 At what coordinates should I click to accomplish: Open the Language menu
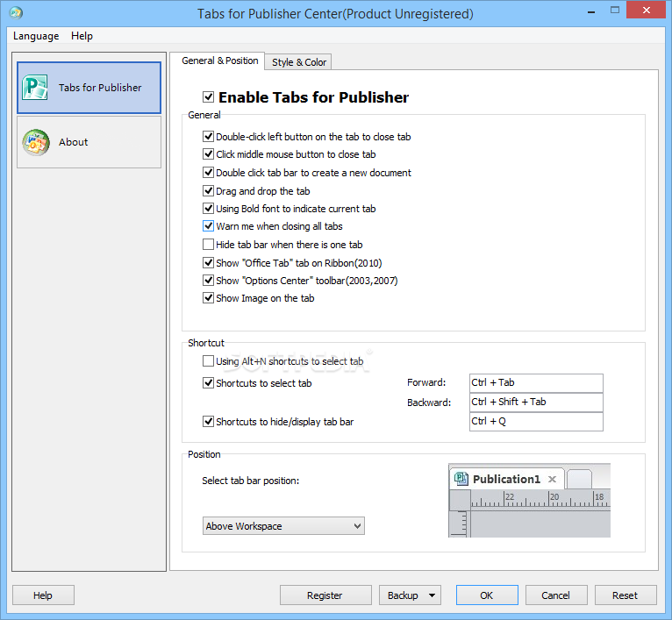[36, 36]
